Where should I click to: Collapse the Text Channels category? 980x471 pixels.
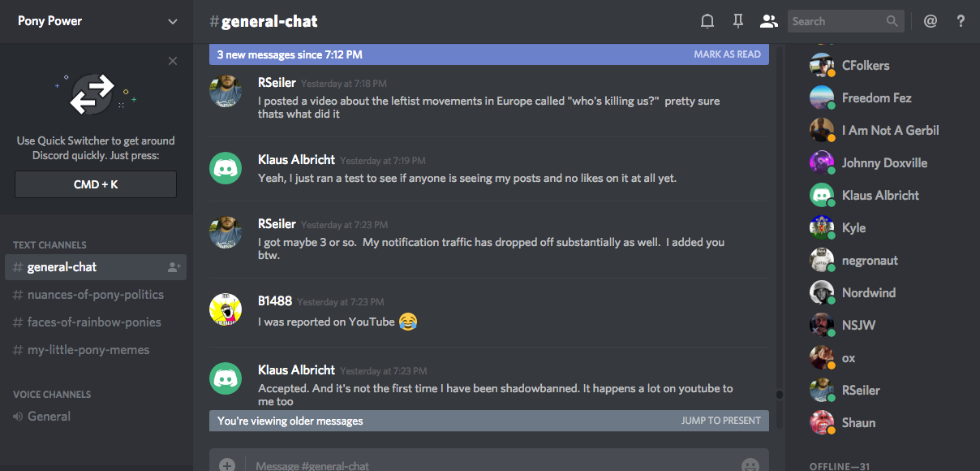click(49, 244)
